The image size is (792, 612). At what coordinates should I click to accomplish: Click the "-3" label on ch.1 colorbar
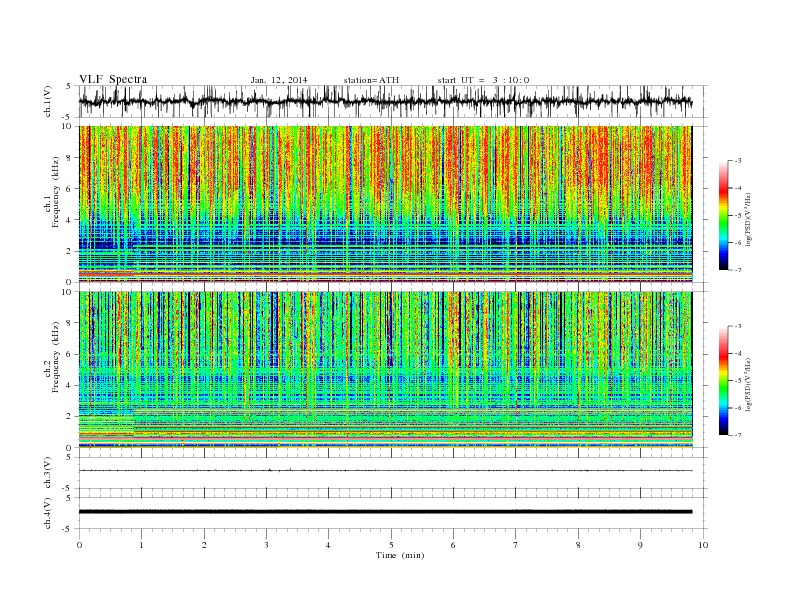(737, 161)
